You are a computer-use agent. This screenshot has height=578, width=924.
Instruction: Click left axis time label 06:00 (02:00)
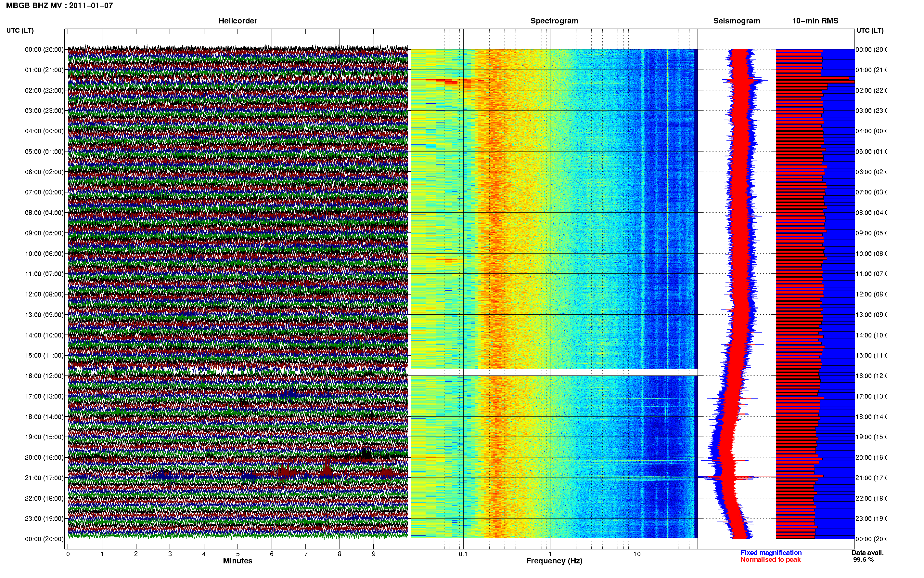44,172
